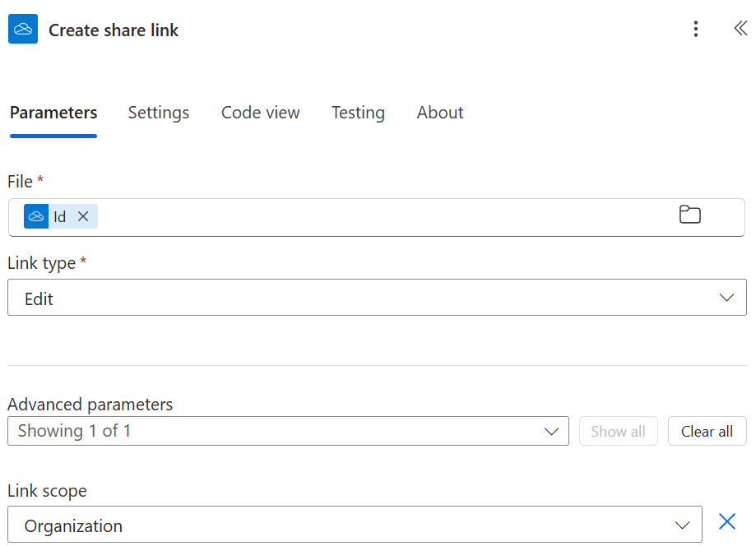Open the Link scope dropdown showing Organization

click(354, 525)
